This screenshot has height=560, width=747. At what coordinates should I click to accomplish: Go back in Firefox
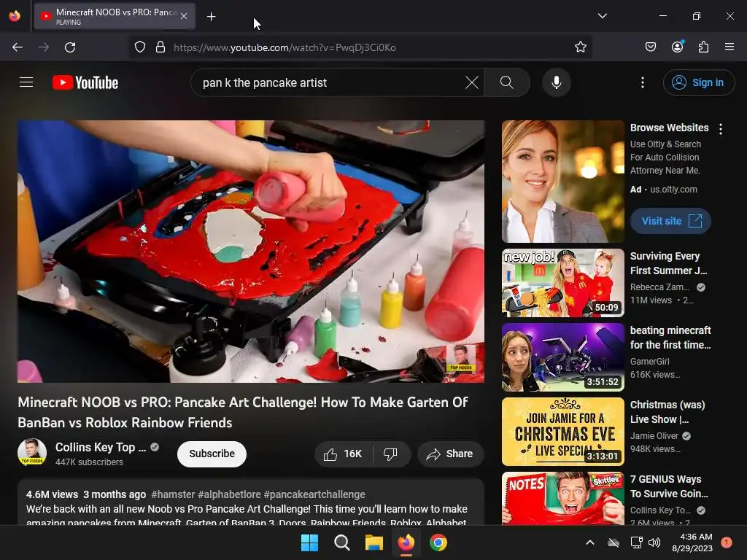point(18,47)
